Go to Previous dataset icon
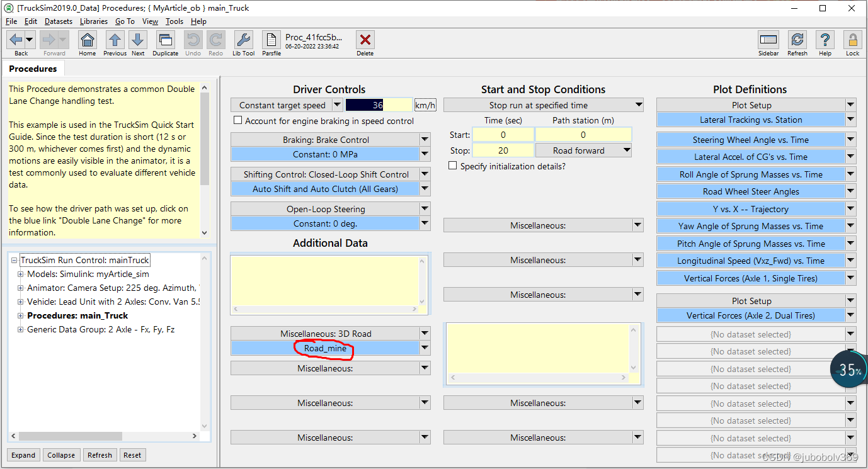Screen dimensions: 868x469 (x=115, y=40)
